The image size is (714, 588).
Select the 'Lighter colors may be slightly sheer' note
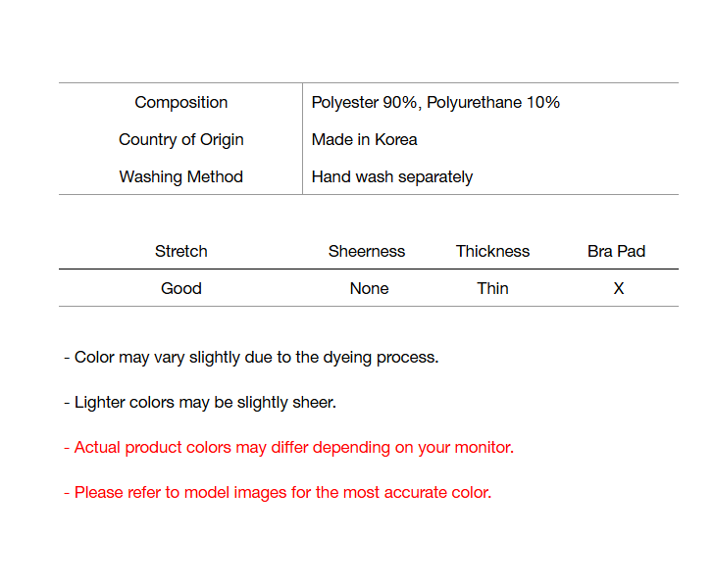[200, 402]
